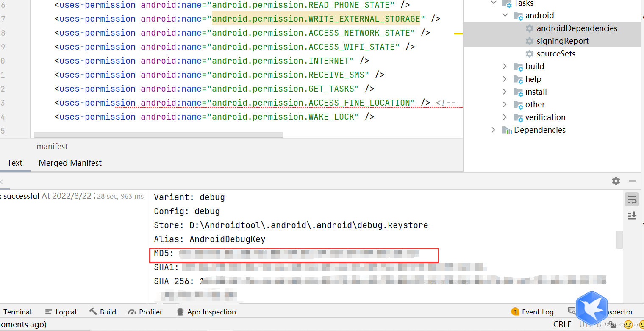Select the successful build result row
Image resolution: width=644 pixels, height=331 pixels.
coord(73,196)
